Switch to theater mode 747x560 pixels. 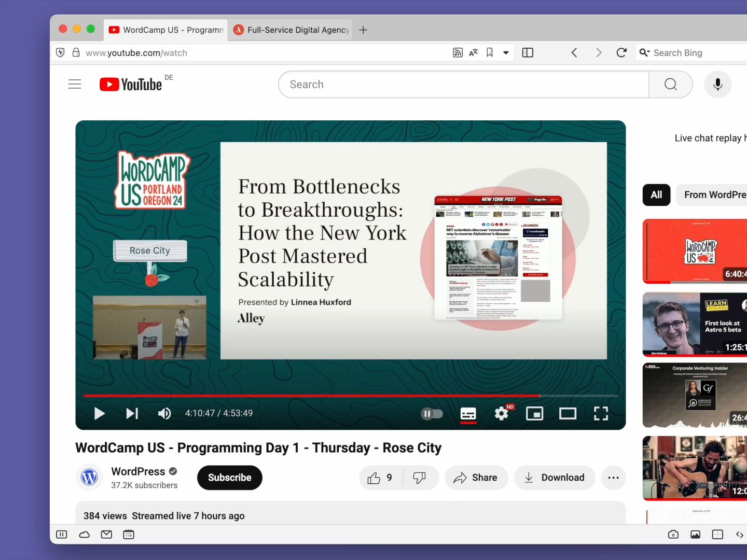[568, 413]
